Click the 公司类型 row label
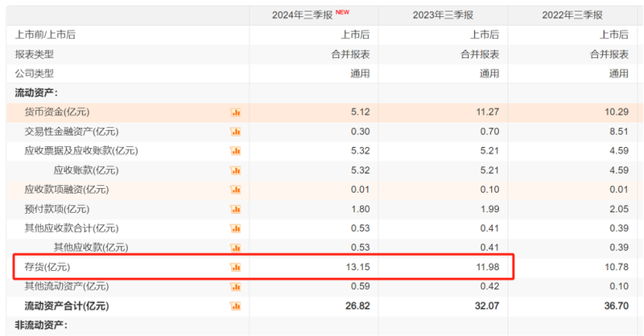Image resolution: width=644 pixels, height=336 pixels. tap(35, 73)
